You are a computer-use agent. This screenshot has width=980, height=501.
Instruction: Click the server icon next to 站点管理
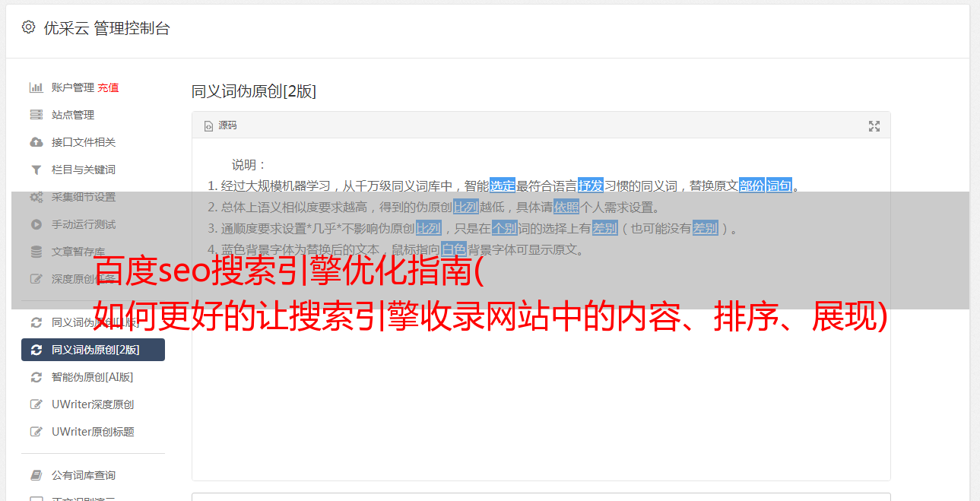(x=36, y=115)
